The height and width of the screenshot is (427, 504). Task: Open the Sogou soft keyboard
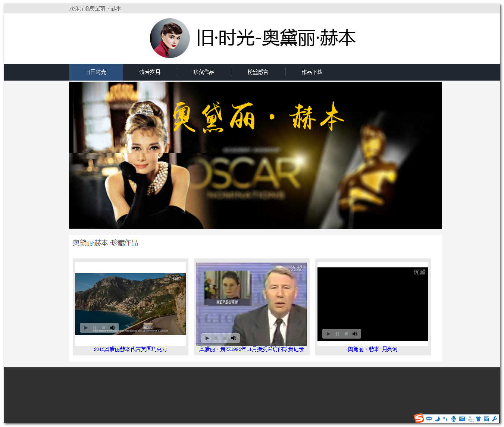pyautogui.click(x=462, y=419)
